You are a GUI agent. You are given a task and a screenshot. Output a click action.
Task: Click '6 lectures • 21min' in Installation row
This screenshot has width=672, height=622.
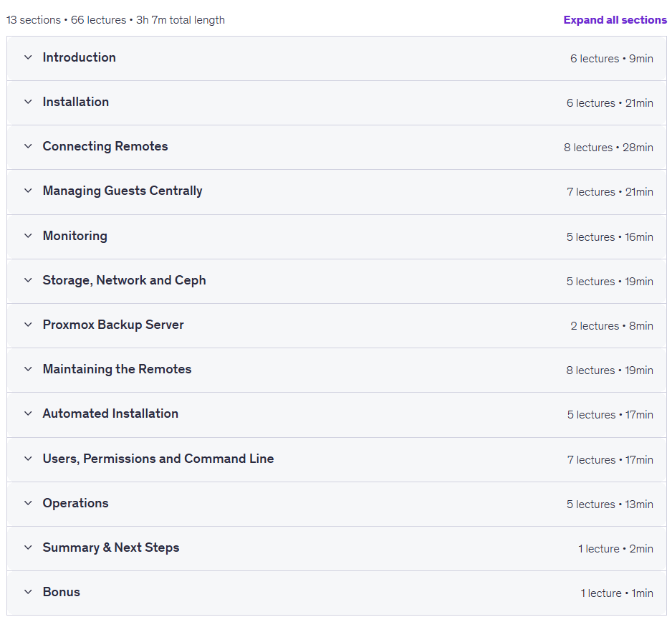coord(610,103)
